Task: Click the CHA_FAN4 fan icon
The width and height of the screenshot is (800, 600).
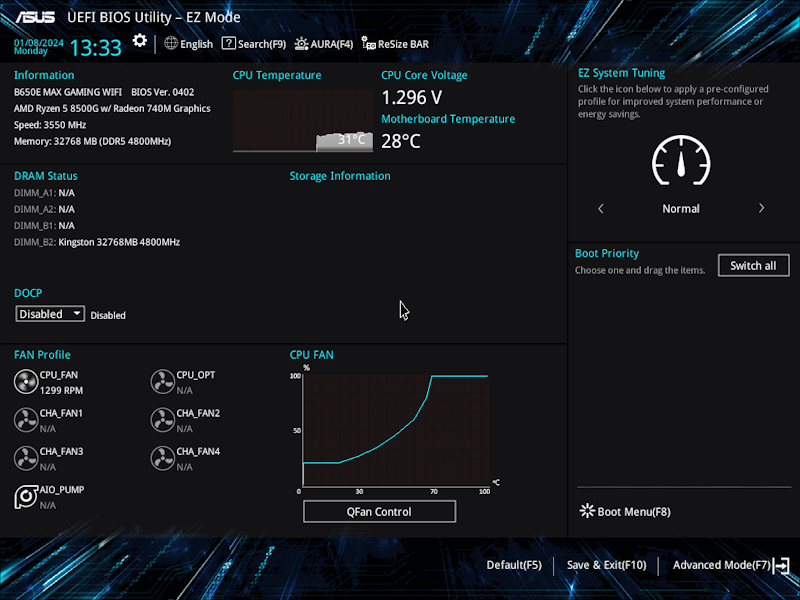Action: coord(162,458)
